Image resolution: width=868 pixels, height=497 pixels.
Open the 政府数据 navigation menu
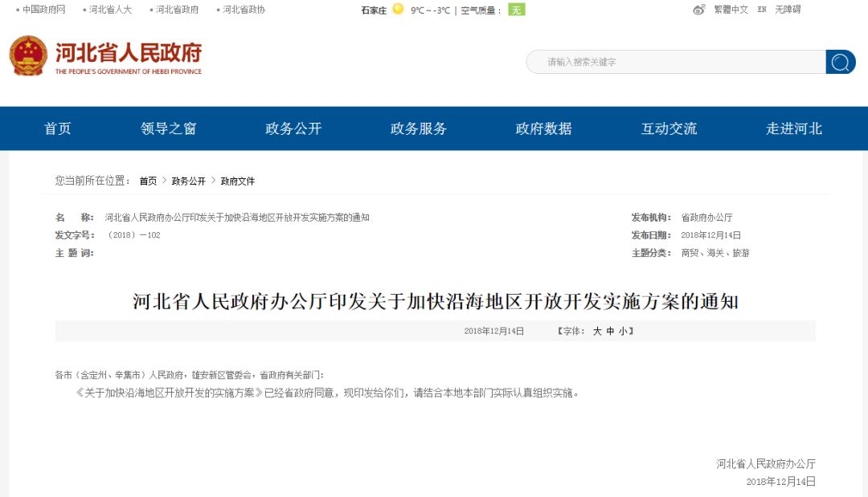[542, 128]
